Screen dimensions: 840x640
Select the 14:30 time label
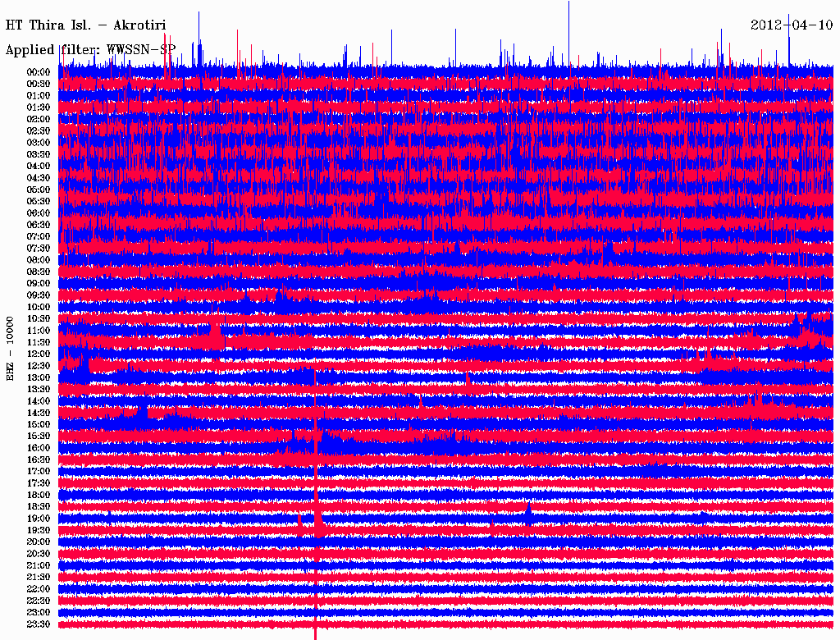coord(39,414)
